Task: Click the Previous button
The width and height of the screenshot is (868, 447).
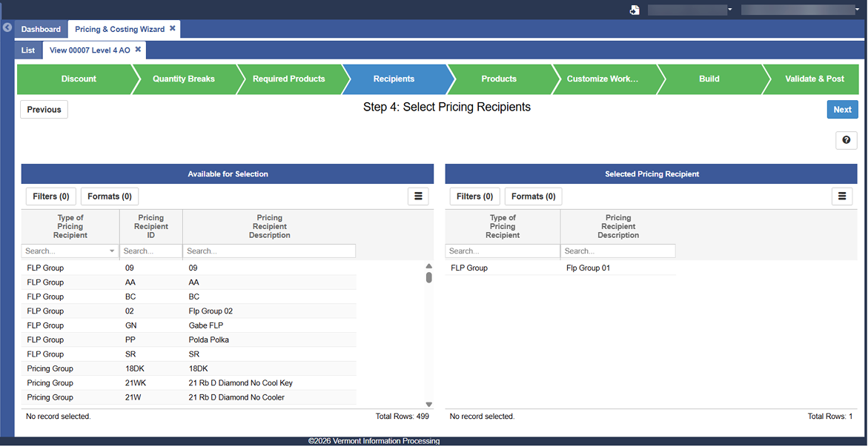Action: pos(43,109)
